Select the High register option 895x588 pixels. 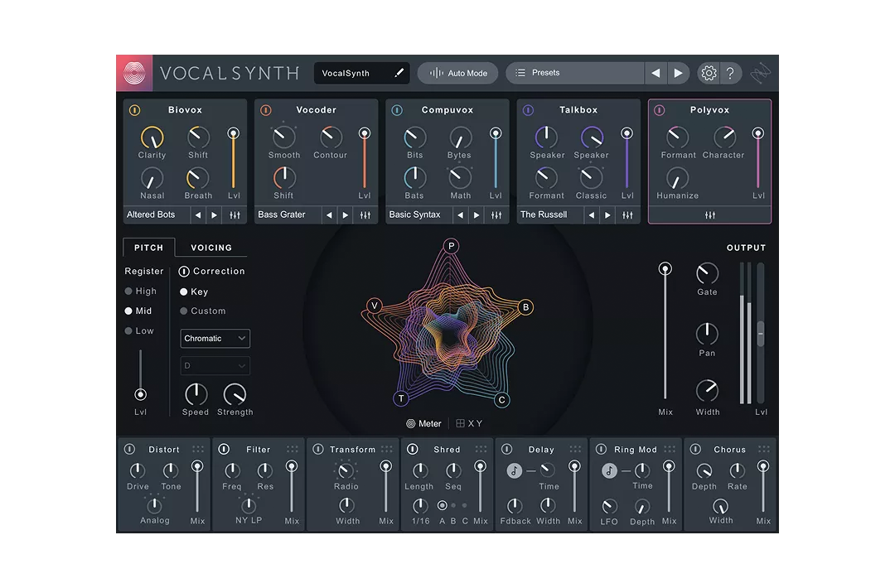point(140,291)
